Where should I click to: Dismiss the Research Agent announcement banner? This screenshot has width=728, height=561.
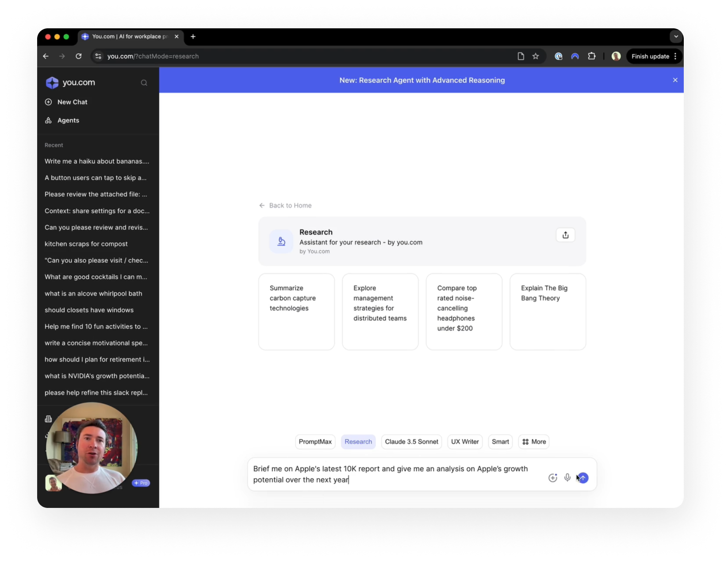click(x=675, y=80)
